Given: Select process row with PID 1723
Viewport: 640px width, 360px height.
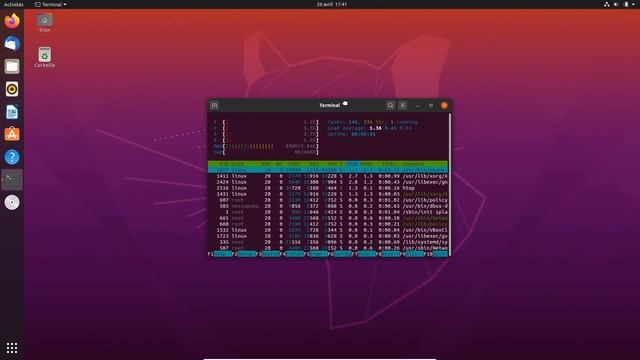Looking at the screenshot, I should [x=328, y=236].
